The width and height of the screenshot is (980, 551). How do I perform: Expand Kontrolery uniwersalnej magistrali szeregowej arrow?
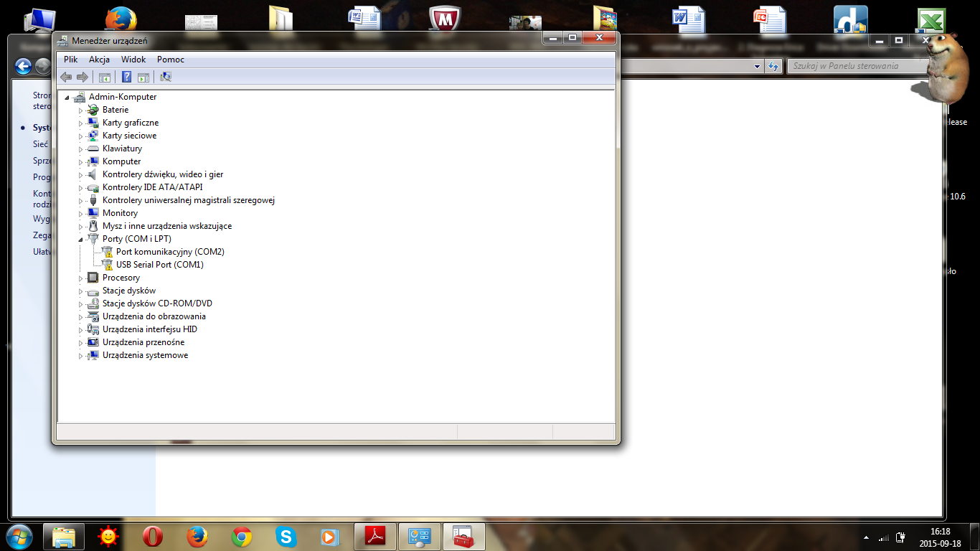pyautogui.click(x=80, y=201)
